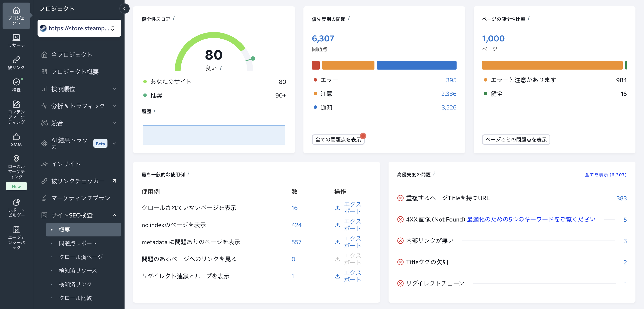The width and height of the screenshot is (644, 309).
Task: Select クロール済ページ in the sidebar
Action: (81, 257)
